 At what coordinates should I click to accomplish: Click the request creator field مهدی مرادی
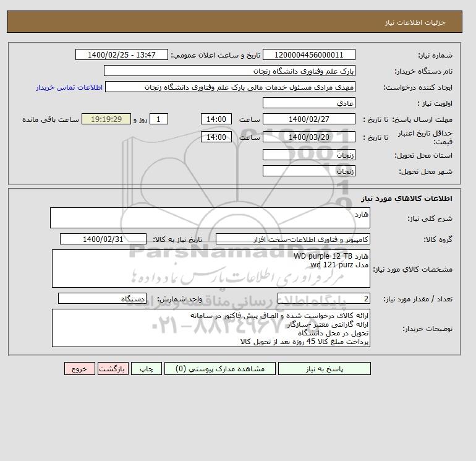pos(230,87)
